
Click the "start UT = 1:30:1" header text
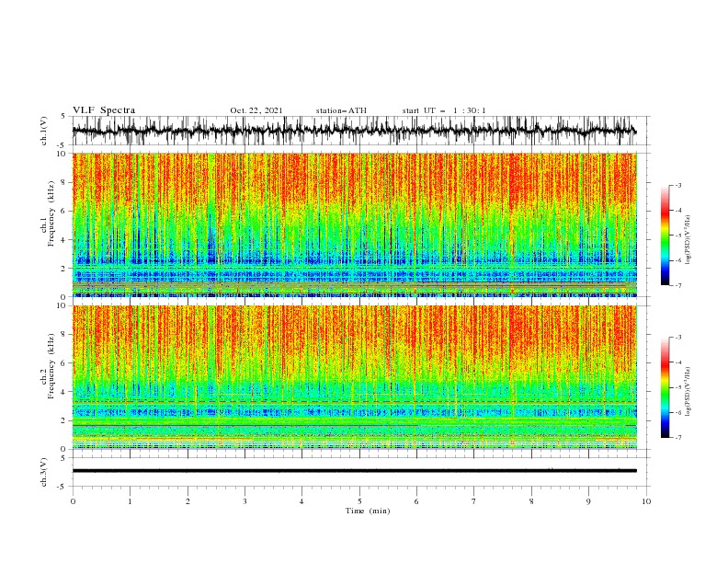pyautogui.click(x=444, y=110)
